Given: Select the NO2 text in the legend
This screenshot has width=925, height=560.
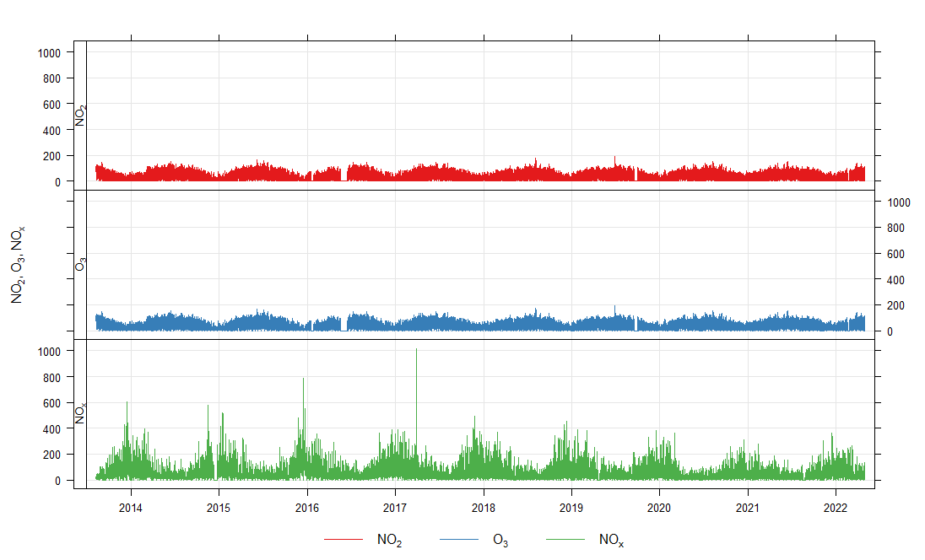Looking at the screenshot, I should pos(389,540).
